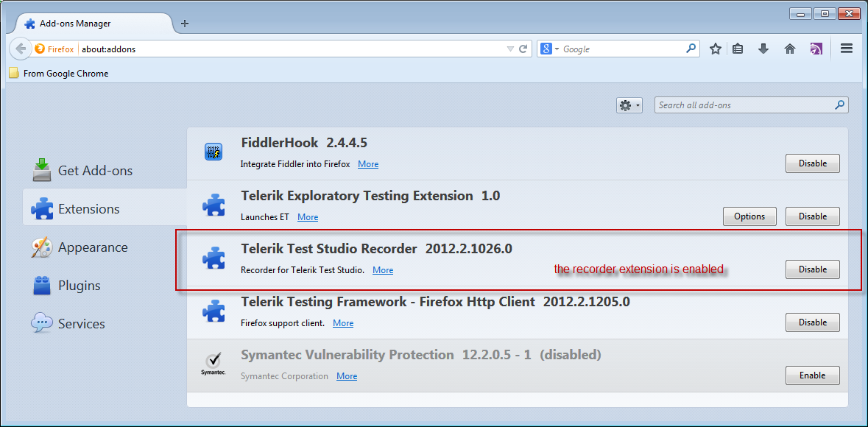Enable Symantec Vulnerability Protection
Image resolution: width=868 pixels, height=427 pixels.
[x=812, y=375]
